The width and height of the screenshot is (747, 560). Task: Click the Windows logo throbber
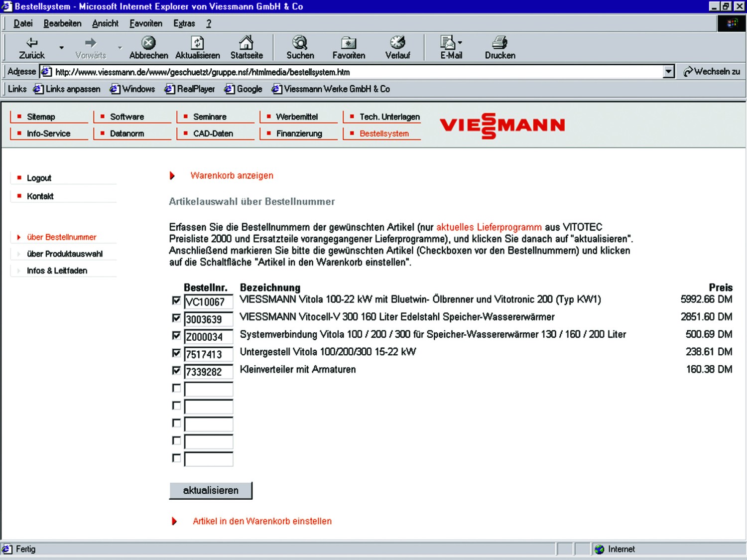(732, 23)
